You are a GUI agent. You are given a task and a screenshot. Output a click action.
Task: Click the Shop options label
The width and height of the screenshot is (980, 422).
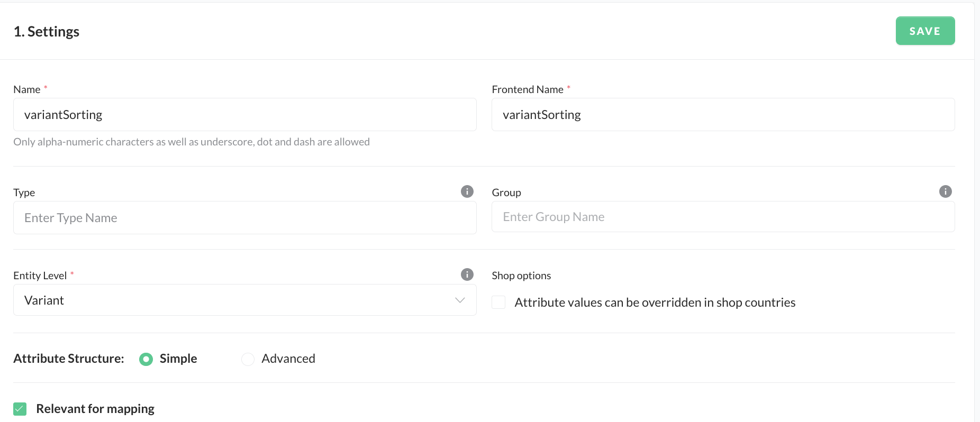tap(521, 276)
